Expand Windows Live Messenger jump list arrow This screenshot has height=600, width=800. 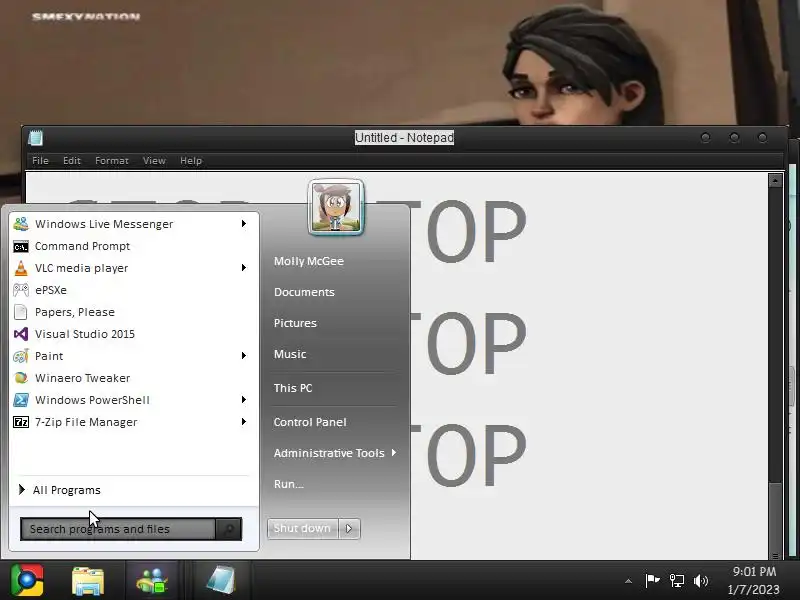coord(244,223)
